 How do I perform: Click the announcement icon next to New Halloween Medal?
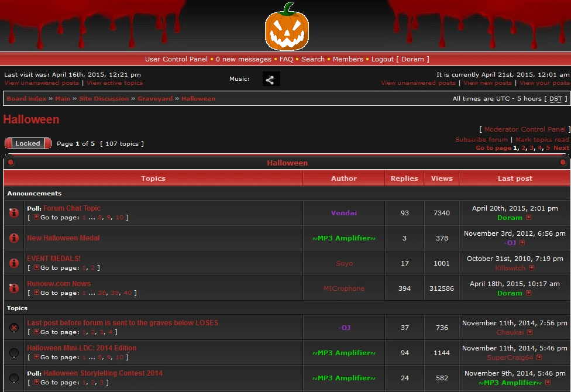(x=13, y=238)
